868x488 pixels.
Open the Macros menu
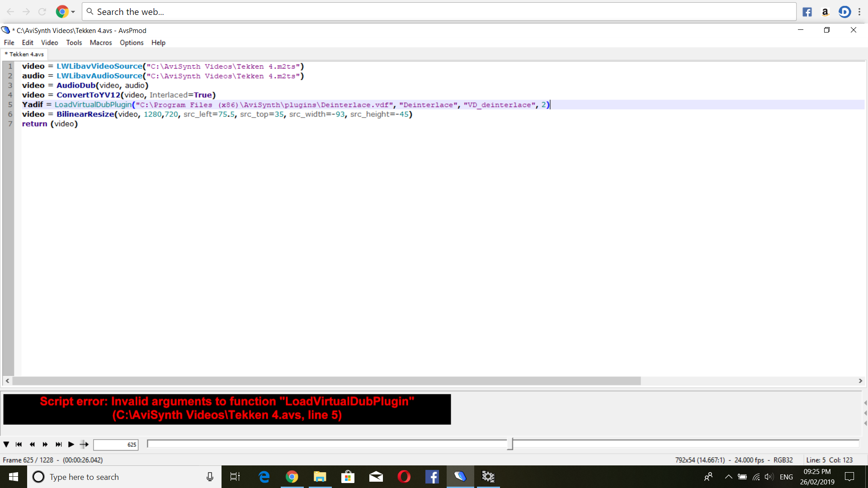click(x=100, y=42)
